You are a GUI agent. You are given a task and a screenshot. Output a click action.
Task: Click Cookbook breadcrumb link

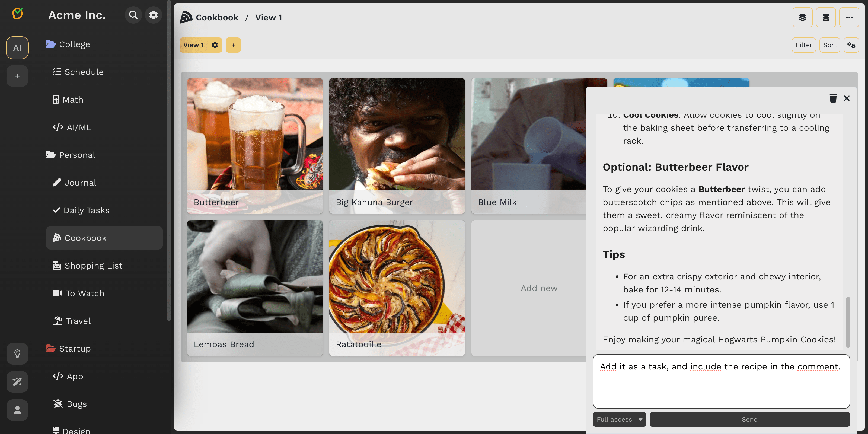tap(217, 17)
